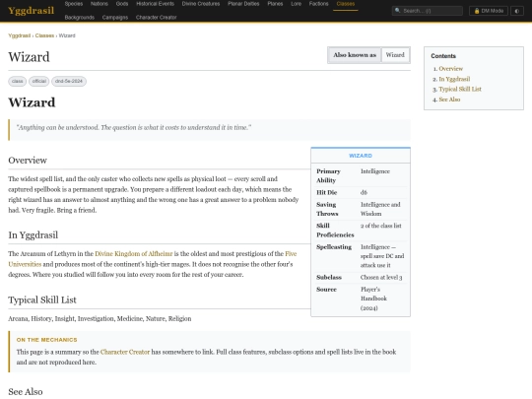Go to Historical Events section
This screenshot has height=399, width=532.
[155, 4]
